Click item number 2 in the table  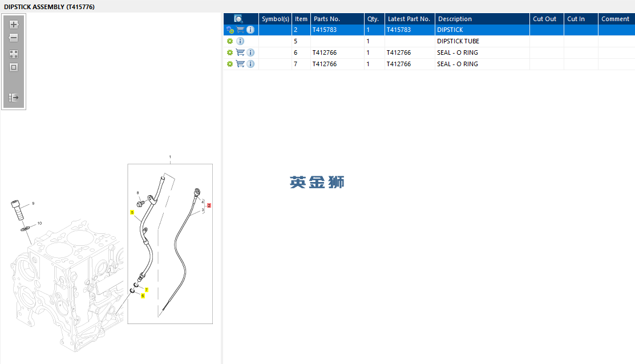tap(296, 30)
